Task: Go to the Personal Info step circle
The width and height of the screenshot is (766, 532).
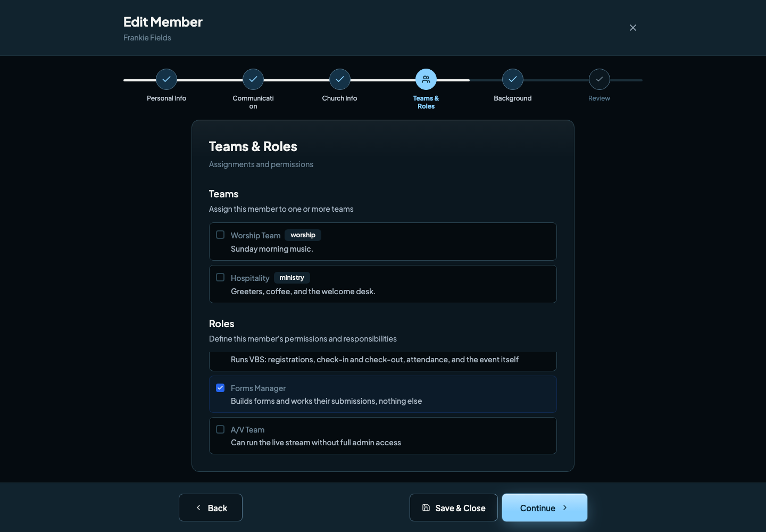Action: [x=166, y=79]
